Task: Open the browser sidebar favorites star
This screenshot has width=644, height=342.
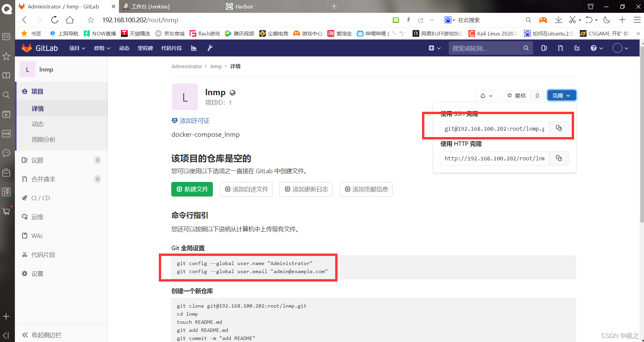Action: [x=6, y=56]
